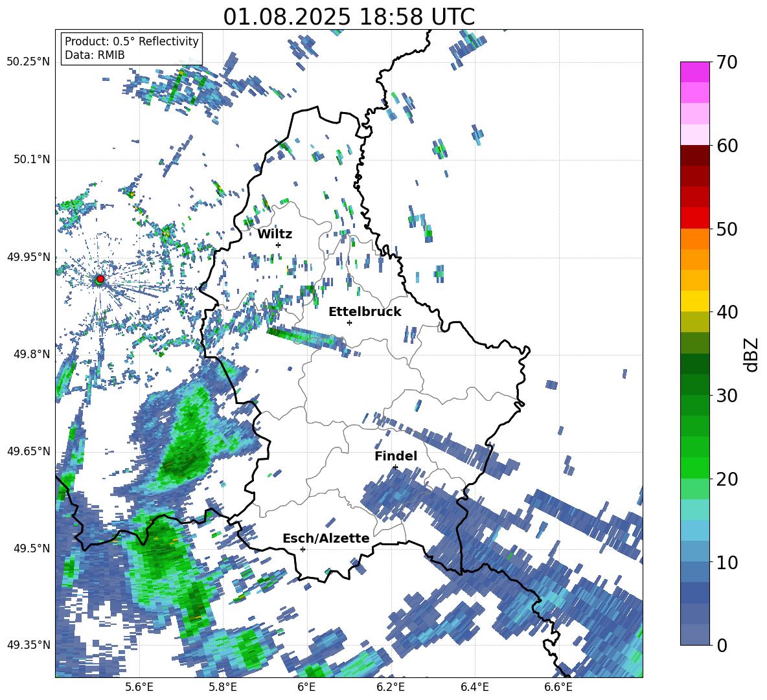The image size is (767, 700).
Task: Click the 10 colorbar tick label
Action: click(727, 562)
